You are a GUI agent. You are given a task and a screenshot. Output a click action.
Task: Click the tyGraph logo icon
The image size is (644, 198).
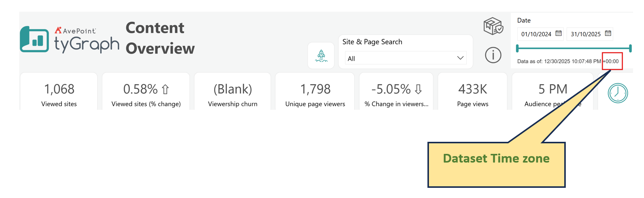pyautogui.click(x=34, y=39)
